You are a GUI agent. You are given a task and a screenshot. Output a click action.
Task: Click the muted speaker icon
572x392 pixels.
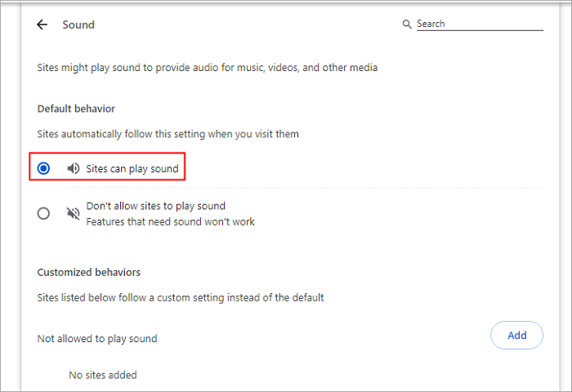point(74,213)
